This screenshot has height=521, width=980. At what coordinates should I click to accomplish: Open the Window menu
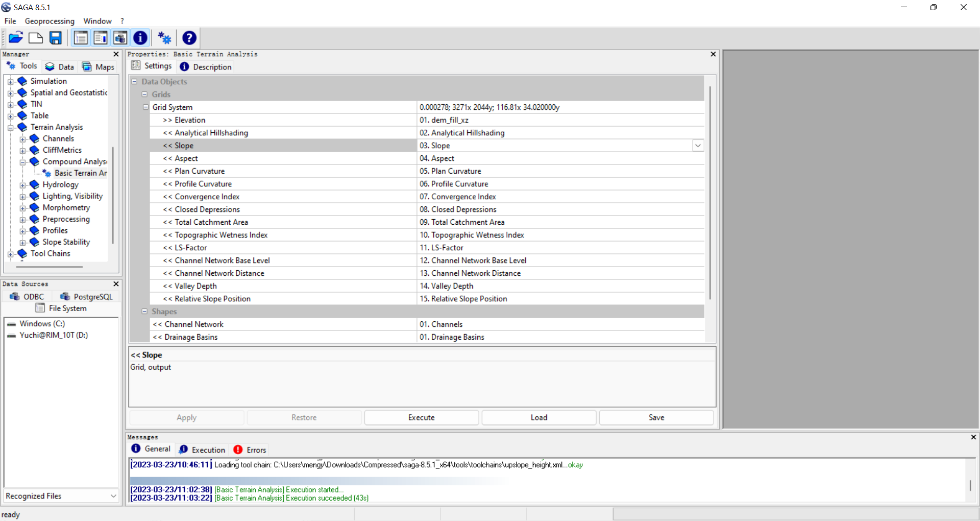click(x=97, y=21)
